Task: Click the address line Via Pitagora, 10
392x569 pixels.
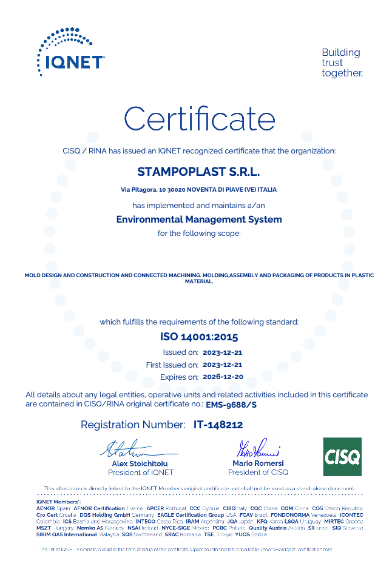Action: (198, 189)
